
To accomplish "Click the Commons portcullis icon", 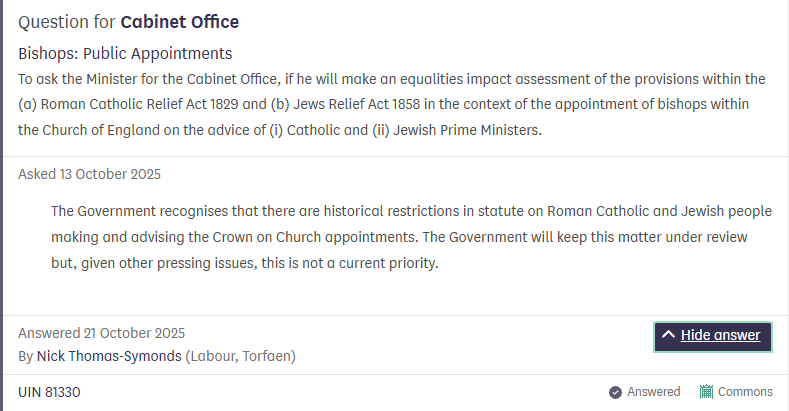I will click(x=706, y=392).
